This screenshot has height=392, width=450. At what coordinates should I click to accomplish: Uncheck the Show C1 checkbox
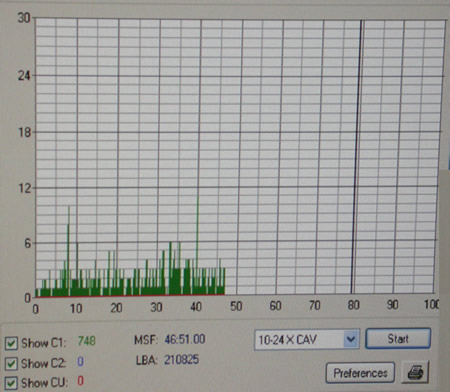[x=11, y=343]
